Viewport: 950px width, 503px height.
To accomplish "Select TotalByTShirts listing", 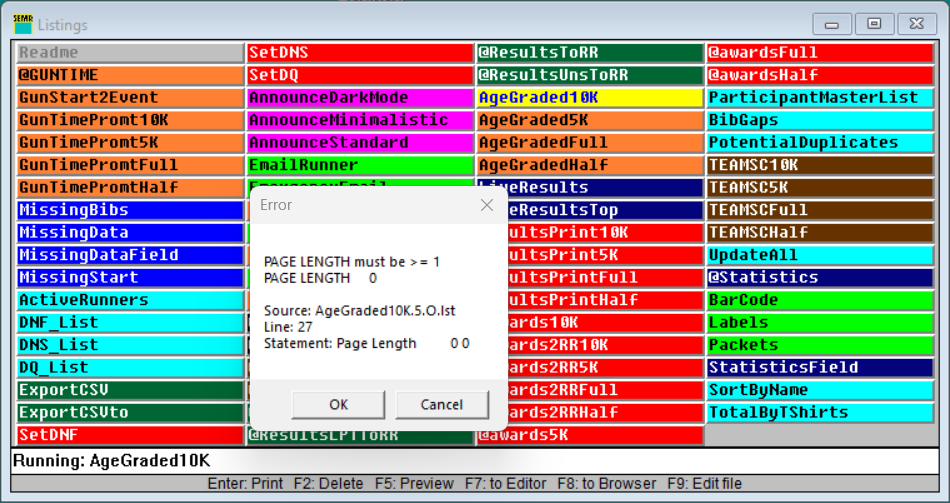I will 820,412.
